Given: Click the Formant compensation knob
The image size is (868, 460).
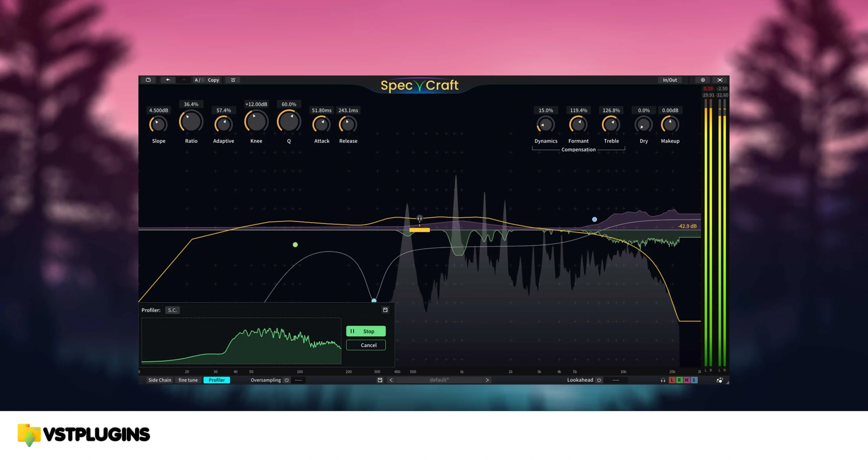Looking at the screenshot, I should (x=578, y=124).
